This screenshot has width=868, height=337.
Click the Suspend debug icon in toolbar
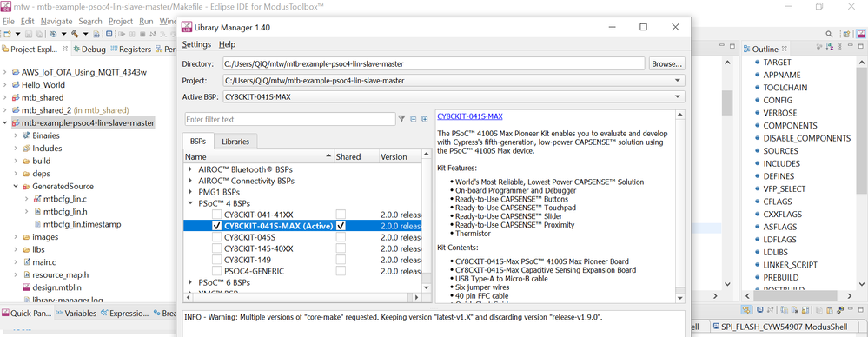click(132, 34)
